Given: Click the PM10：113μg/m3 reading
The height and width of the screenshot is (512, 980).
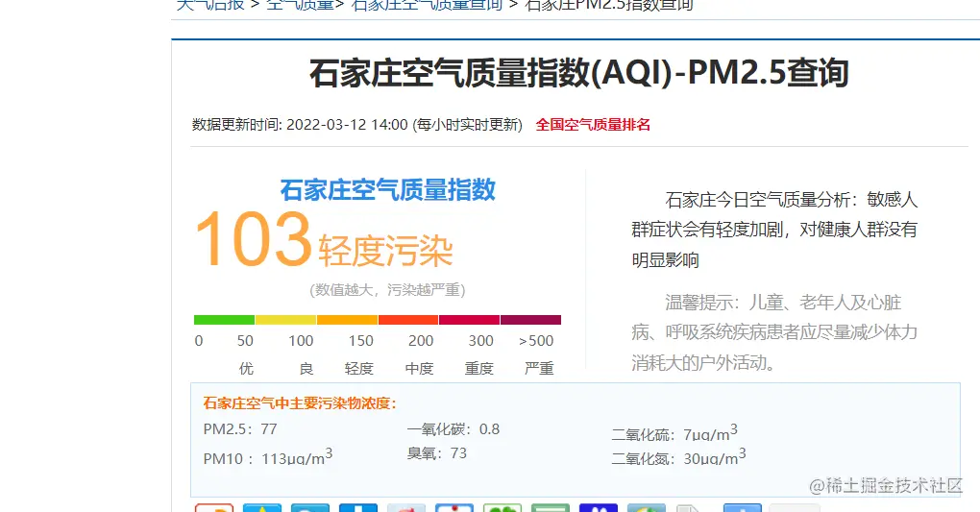Looking at the screenshot, I should coord(267,457).
